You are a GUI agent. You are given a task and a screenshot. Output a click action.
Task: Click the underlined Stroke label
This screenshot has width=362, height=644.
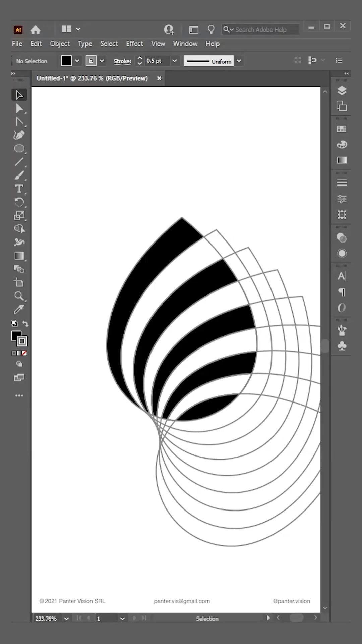click(x=122, y=61)
